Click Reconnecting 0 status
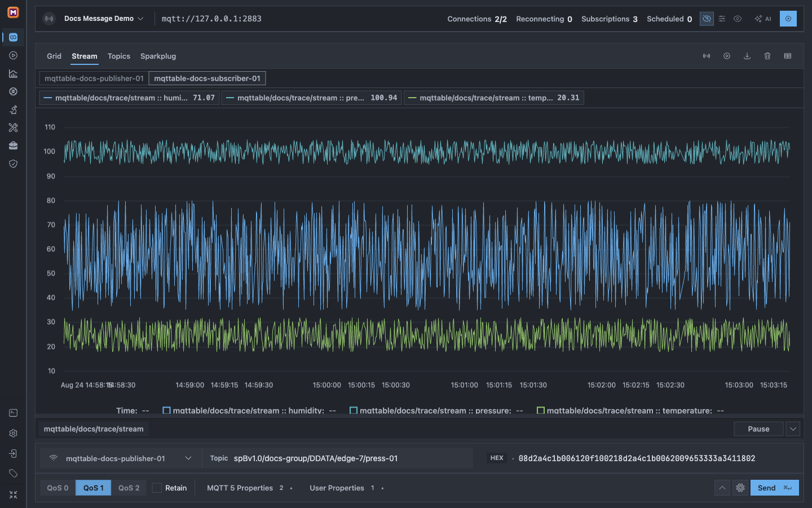812x508 pixels. click(544, 19)
